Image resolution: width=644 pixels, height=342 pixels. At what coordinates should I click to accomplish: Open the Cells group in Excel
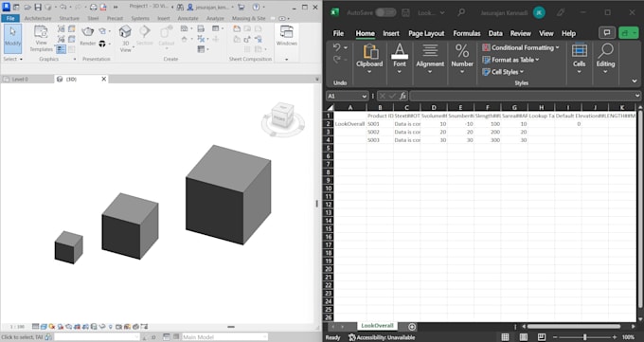579,59
